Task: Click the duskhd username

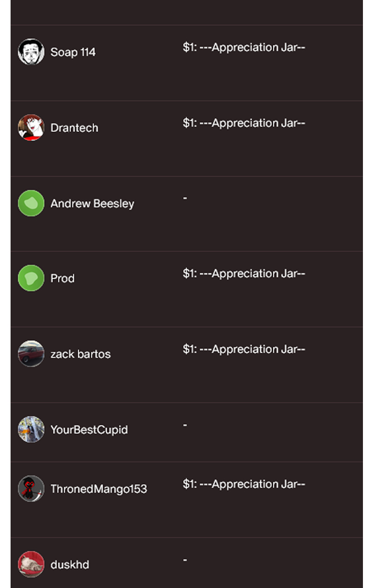Action: pos(70,565)
